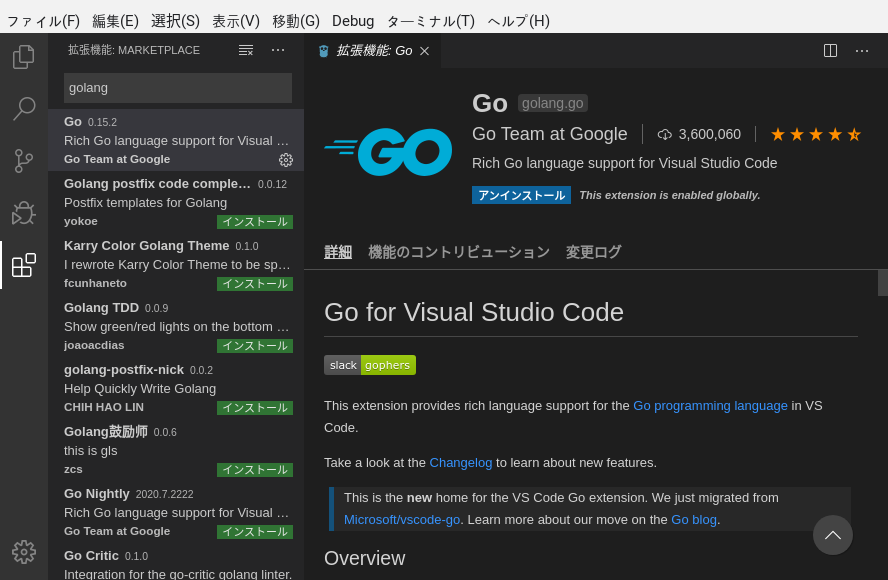Install golang-postfix-nick extension
Screen dimensions: 888x580
255,408
